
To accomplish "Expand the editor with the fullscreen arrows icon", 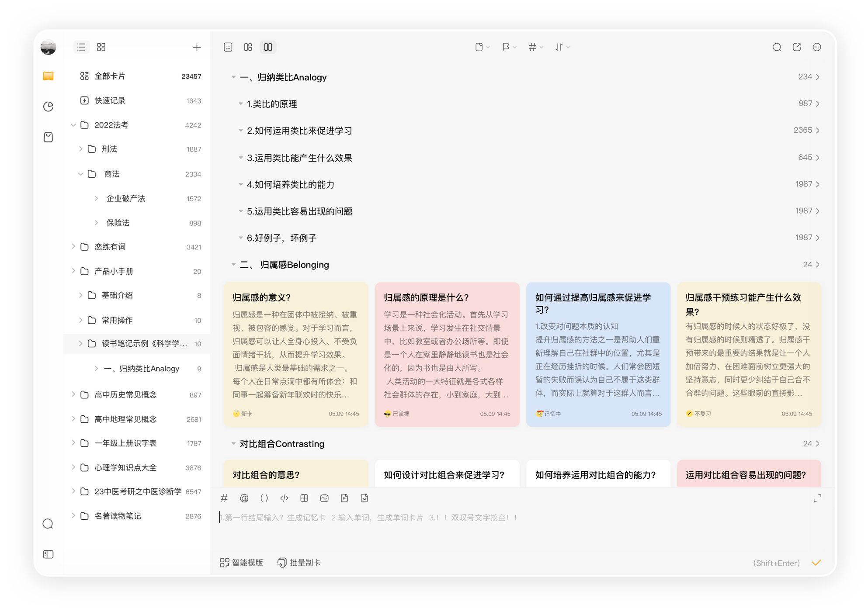I will click(817, 498).
